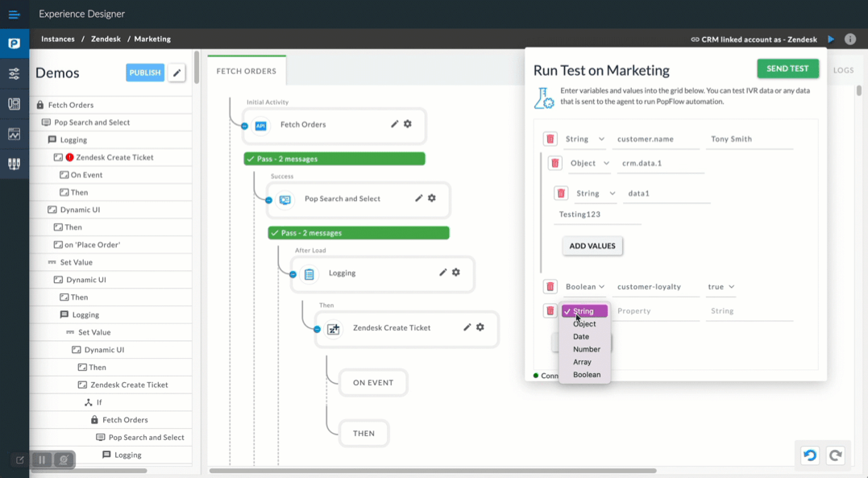This screenshot has width=868, height=478.
Task: Open gear settings on Zendesk Create Ticket node
Action: click(480, 326)
